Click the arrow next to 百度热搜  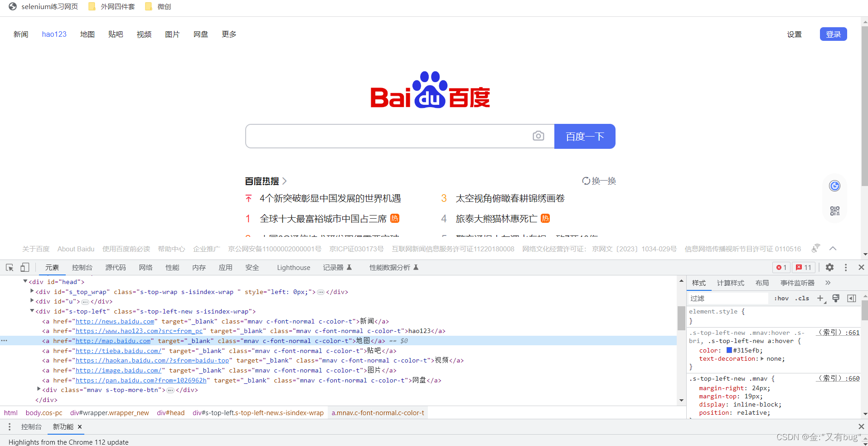285,181
